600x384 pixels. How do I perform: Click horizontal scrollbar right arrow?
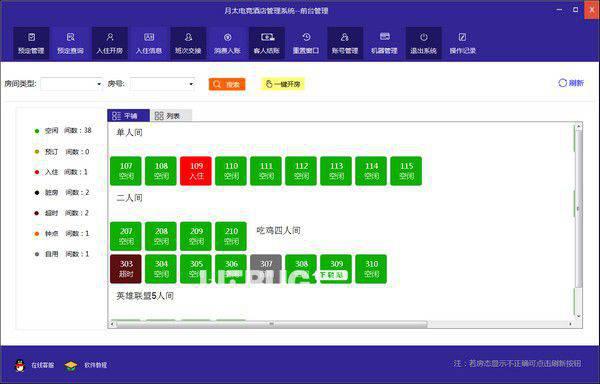[571, 324]
